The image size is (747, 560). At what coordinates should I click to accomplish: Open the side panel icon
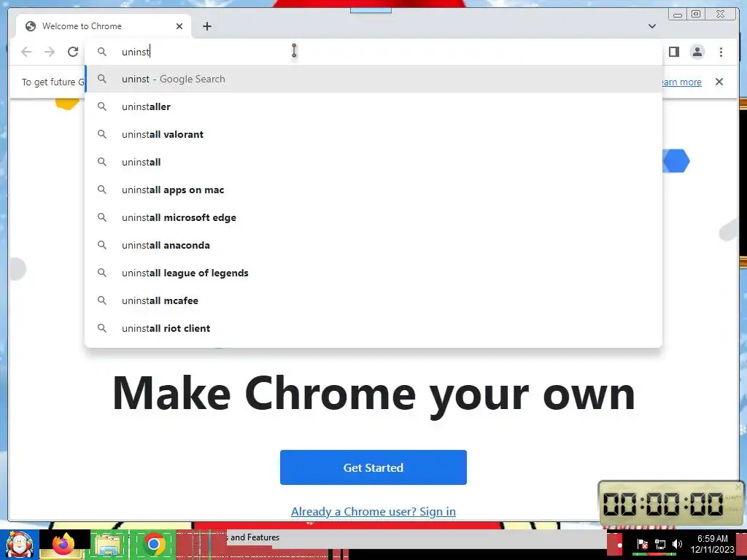point(673,52)
